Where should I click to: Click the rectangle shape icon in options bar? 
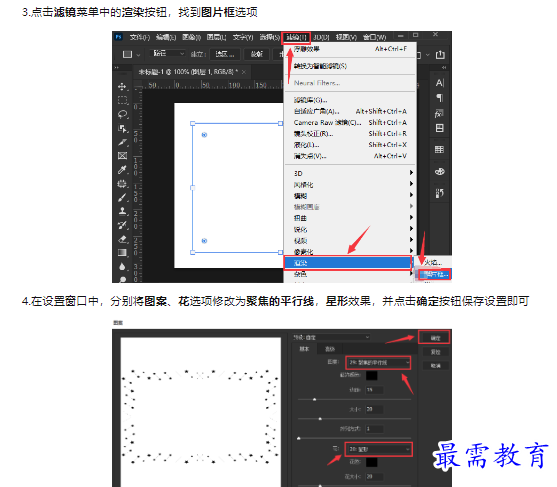tap(127, 54)
